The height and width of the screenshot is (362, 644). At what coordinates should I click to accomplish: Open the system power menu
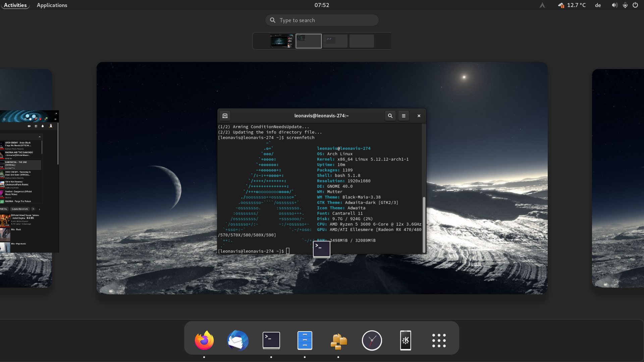point(635,5)
